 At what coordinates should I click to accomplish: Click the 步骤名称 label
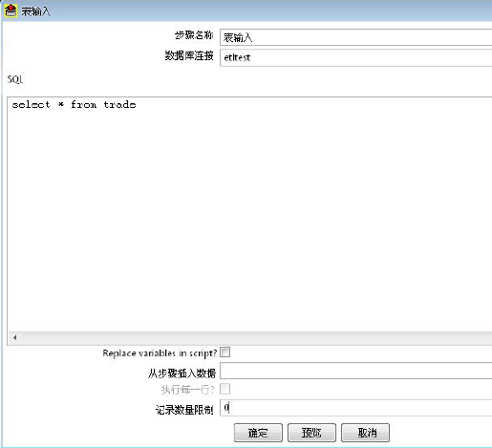tap(194, 35)
